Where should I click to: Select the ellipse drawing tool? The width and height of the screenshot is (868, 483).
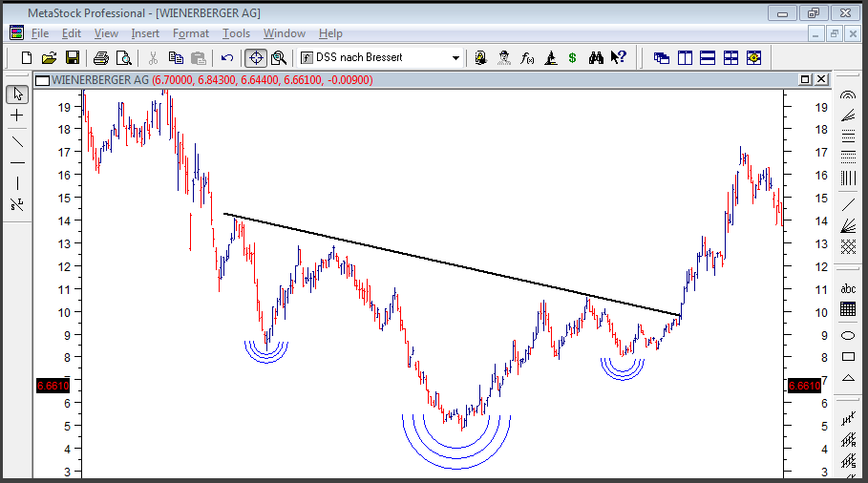coord(848,335)
